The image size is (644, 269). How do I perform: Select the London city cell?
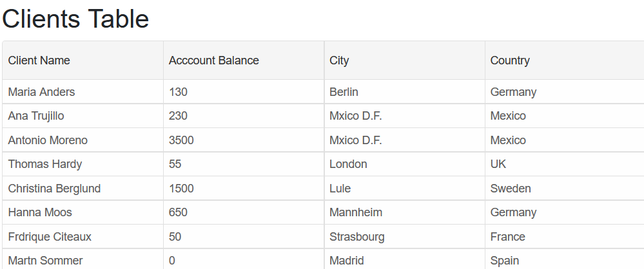pyautogui.click(x=405, y=164)
